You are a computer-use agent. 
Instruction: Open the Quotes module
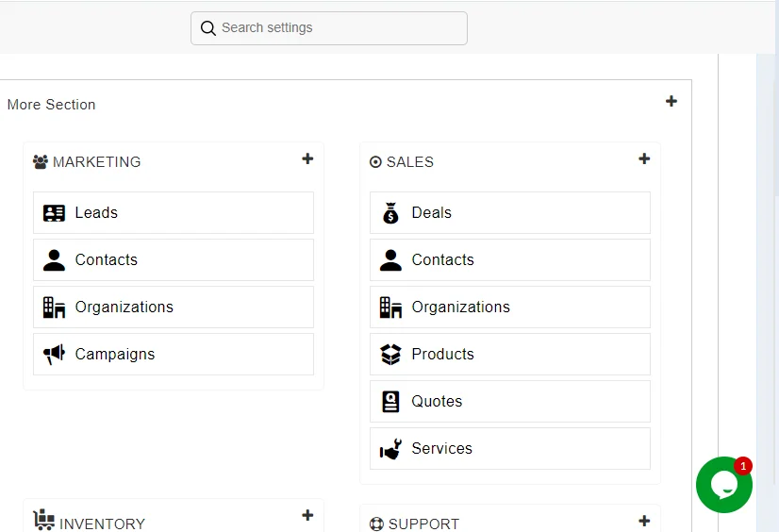point(438,402)
